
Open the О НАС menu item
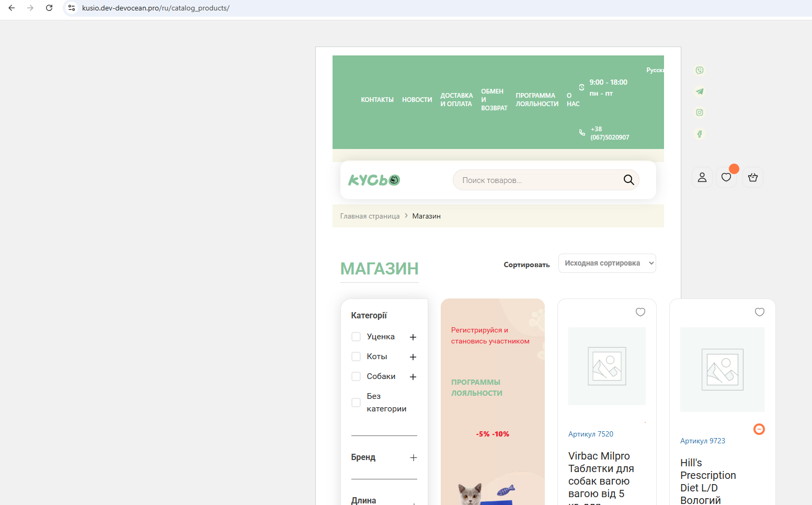coord(573,100)
